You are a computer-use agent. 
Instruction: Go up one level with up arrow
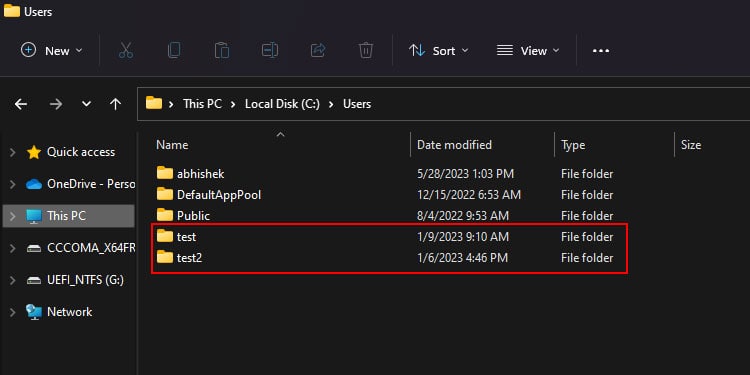click(x=115, y=104)
